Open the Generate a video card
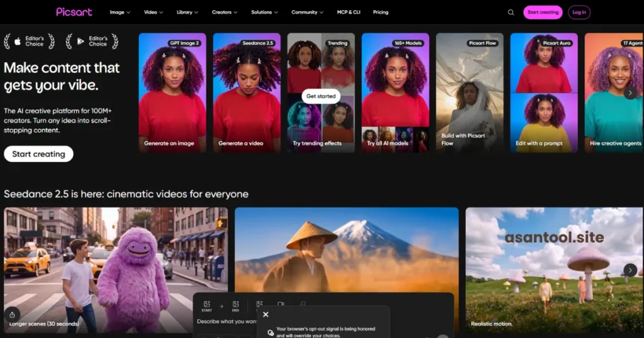644x338 pixels. 247,93
